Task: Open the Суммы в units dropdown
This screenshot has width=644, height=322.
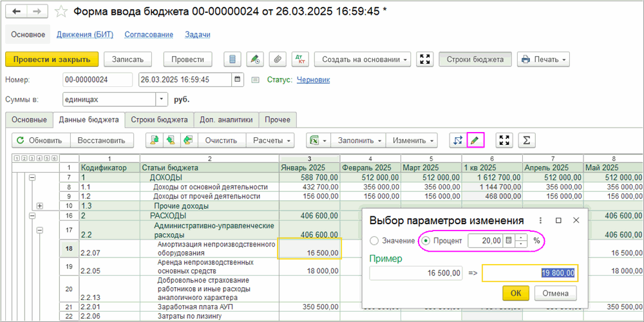Action: pos(162,100)
